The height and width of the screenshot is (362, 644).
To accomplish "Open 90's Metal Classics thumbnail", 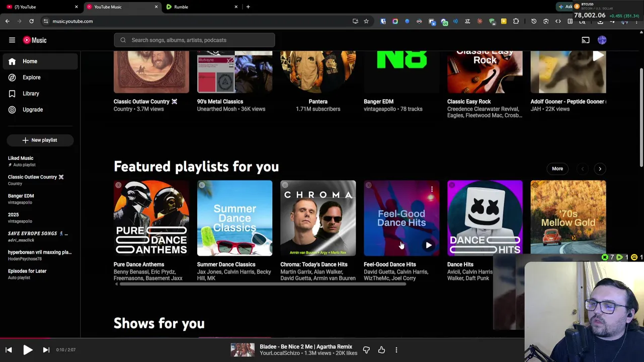I will click(x=234, y=72).
